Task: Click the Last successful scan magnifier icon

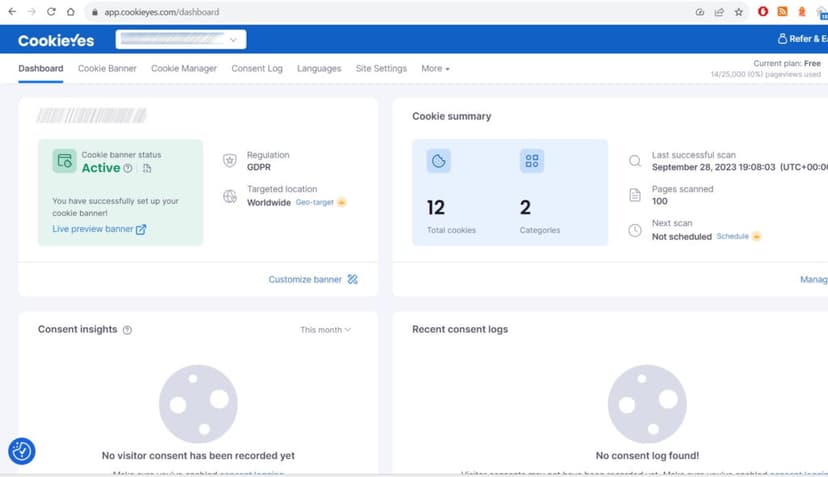Action: pyautogui.click(x=635, y=161)
